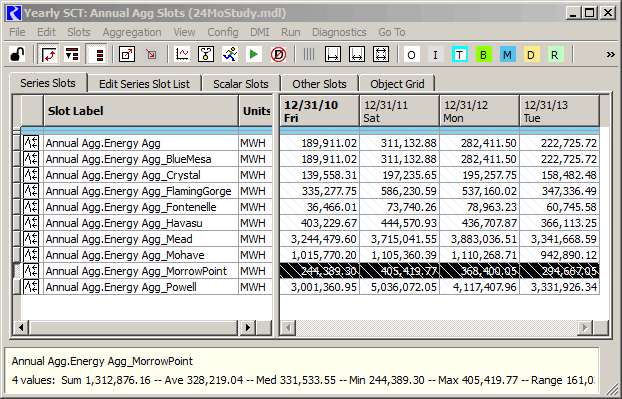
Task: Click the lock/unlock icon in toolbar
Action: [x=17, y=54]
